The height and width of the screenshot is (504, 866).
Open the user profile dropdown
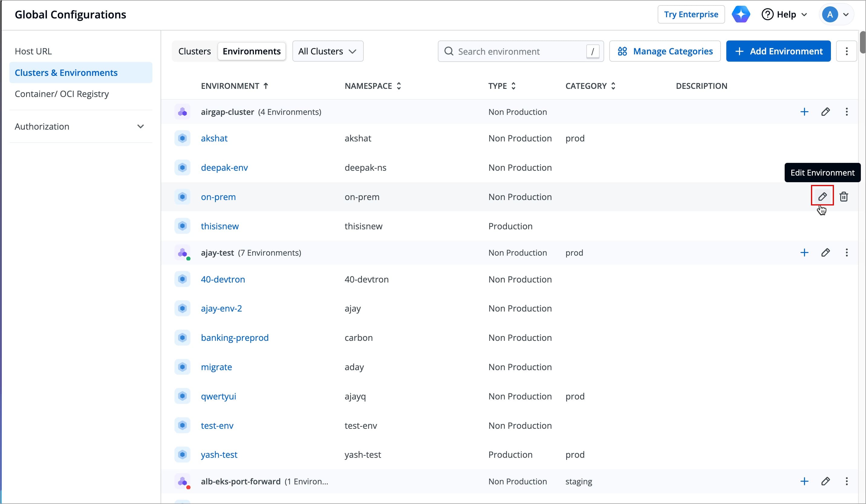point(836,14)
